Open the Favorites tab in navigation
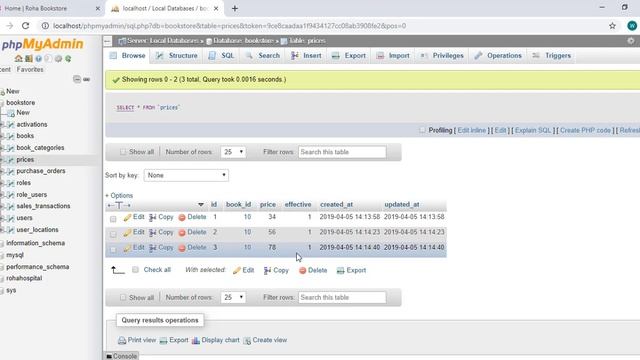This screenshot has width=640, height=360. [x=30, y=69]
